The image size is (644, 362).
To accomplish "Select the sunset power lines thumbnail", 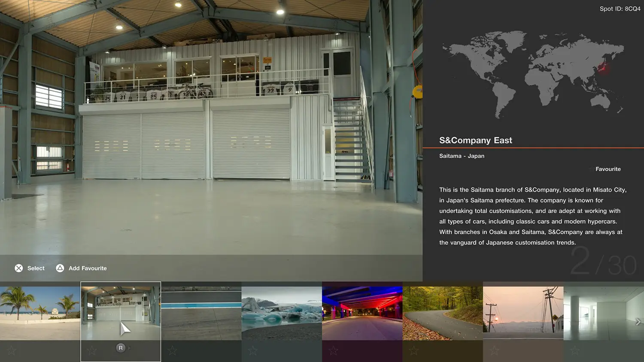I will pos(523,314).
